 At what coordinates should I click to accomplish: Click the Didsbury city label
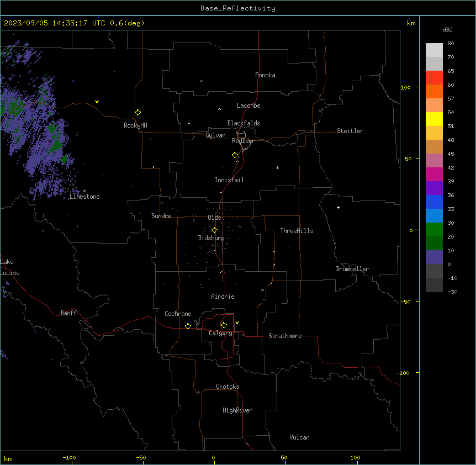[211, 238]
